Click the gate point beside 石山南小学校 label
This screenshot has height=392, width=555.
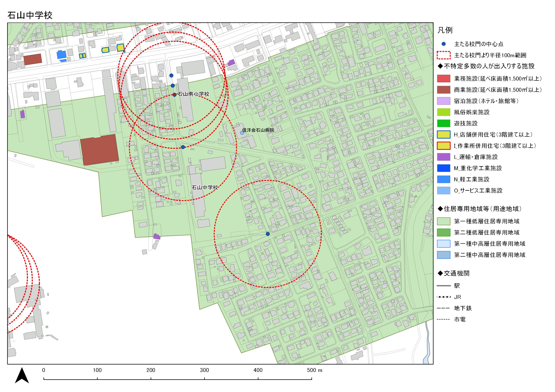pos(174,95)
